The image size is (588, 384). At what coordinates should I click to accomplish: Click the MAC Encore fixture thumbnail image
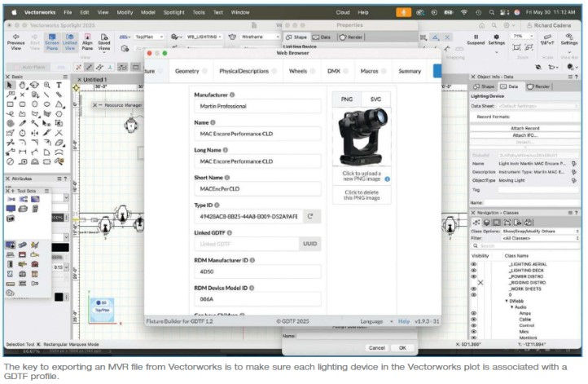point(362,137)
